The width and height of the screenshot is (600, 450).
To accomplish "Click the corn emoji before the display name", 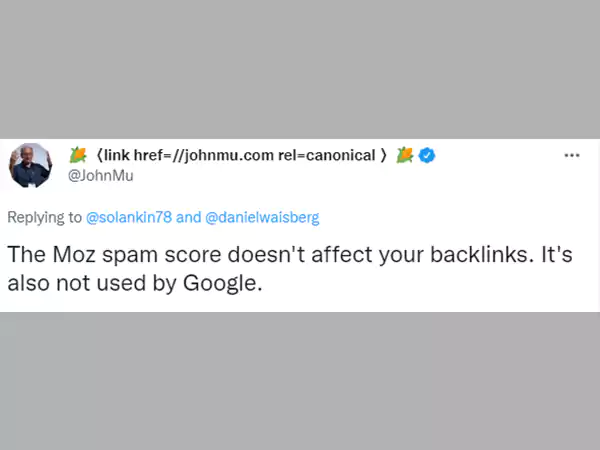I will tap(78, 155).
